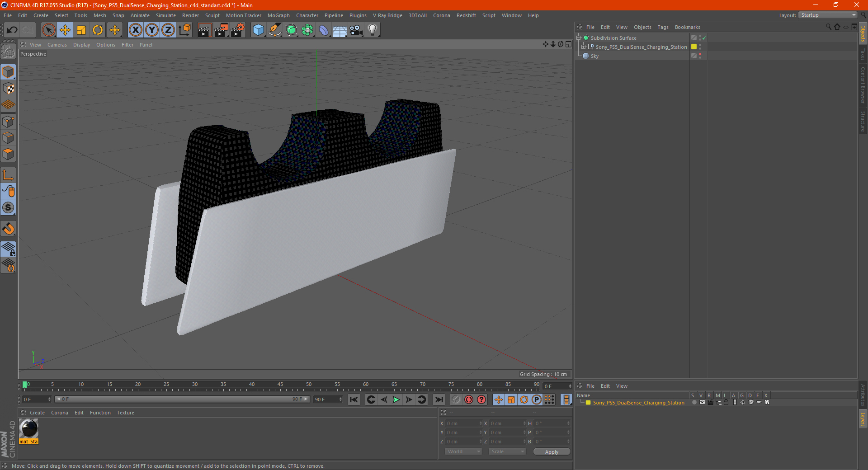Click the Camera object icon
Screen dimensions: 868x470
[x=356, y=30]
